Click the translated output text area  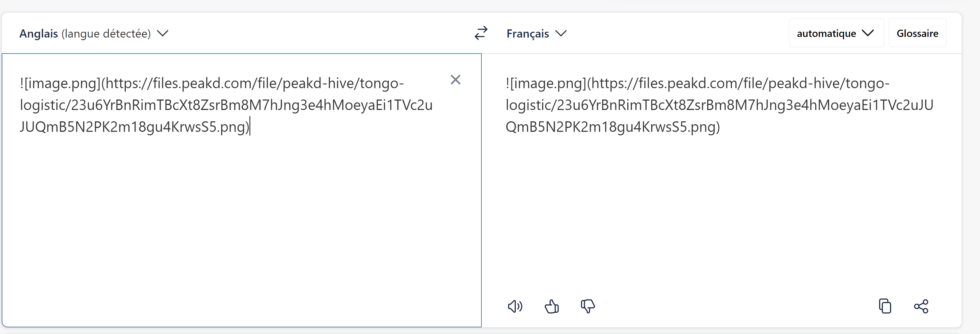[721, 171]
